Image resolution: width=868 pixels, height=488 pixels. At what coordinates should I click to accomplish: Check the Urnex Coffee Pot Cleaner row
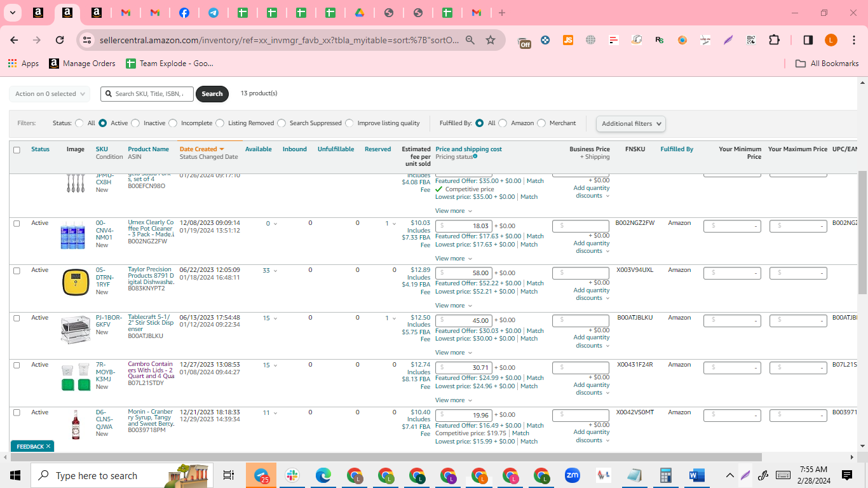(x=17, y=224)
